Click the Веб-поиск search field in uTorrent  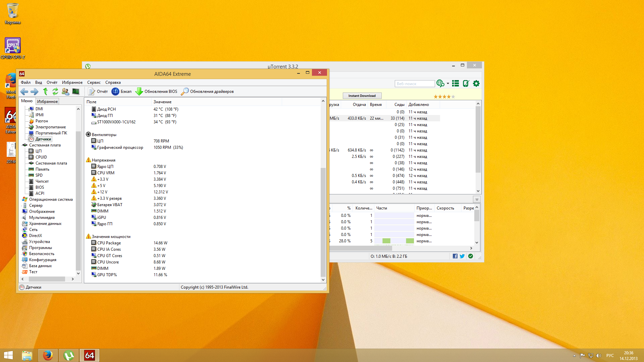[414, 84]
